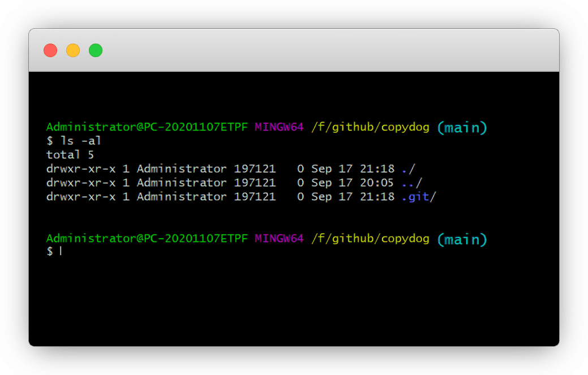The width and height of the screenshot is (588, 375).
Task: Select the blue .git/ directory name
Action: [419, 197]
